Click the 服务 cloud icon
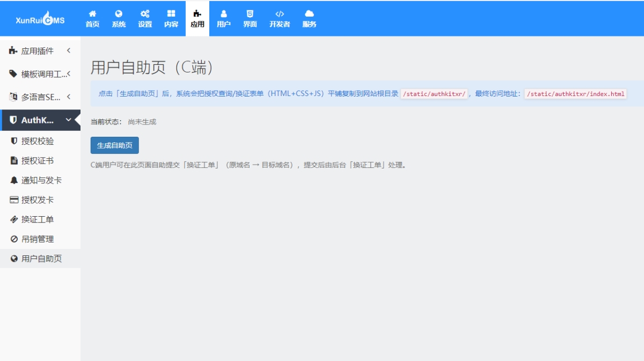The image size is (644, 361). (309, 13)
